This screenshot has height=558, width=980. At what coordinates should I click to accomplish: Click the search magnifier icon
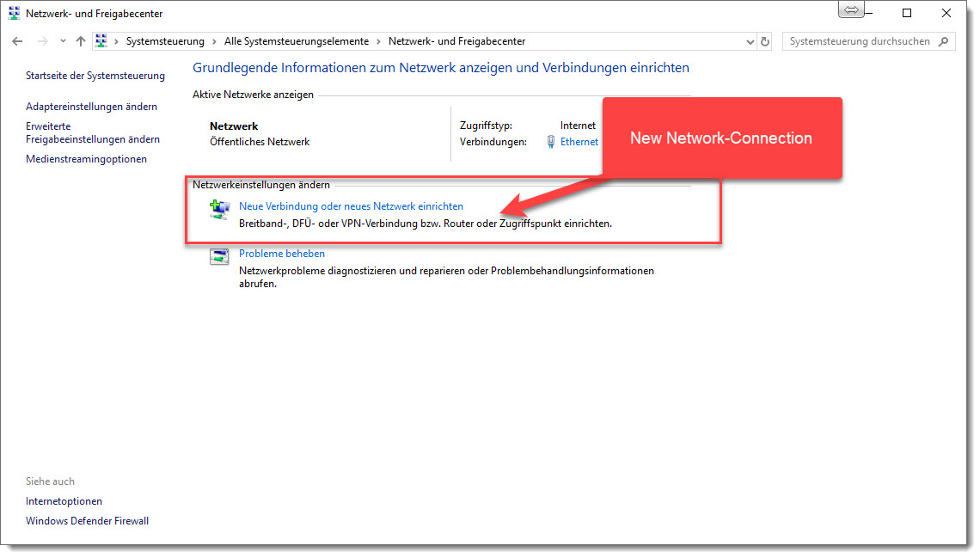pos(943,41)
